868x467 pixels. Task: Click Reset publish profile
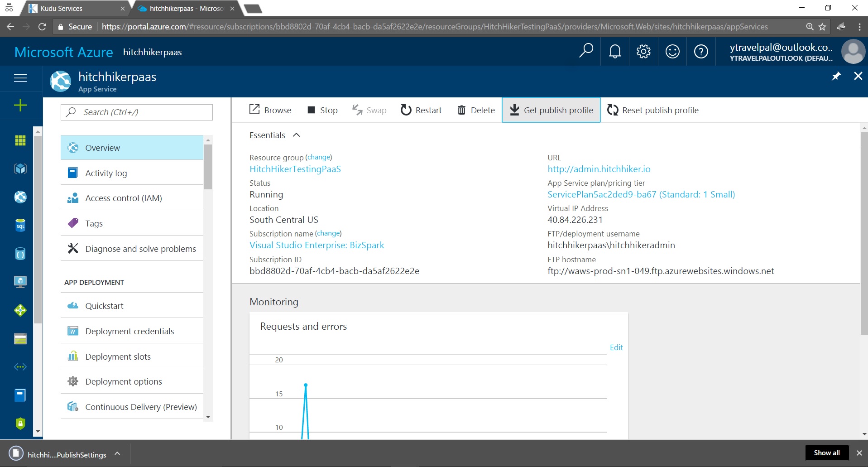pyautogui.click(x=652, y=110)
